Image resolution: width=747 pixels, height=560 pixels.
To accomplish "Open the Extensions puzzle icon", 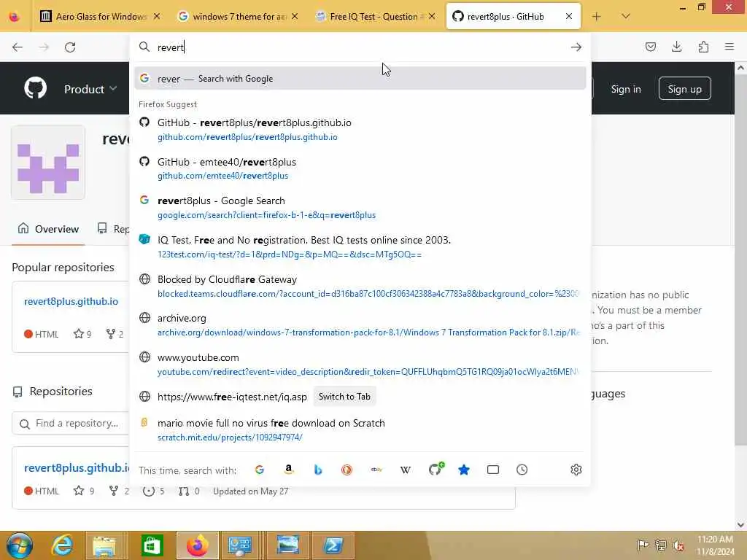I will tap(703, 47).
